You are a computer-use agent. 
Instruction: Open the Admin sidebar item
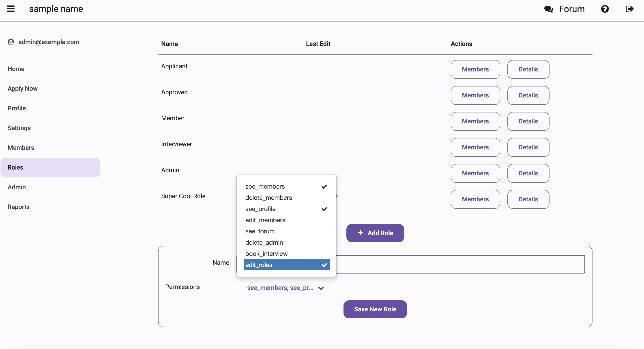click(50, 187)
